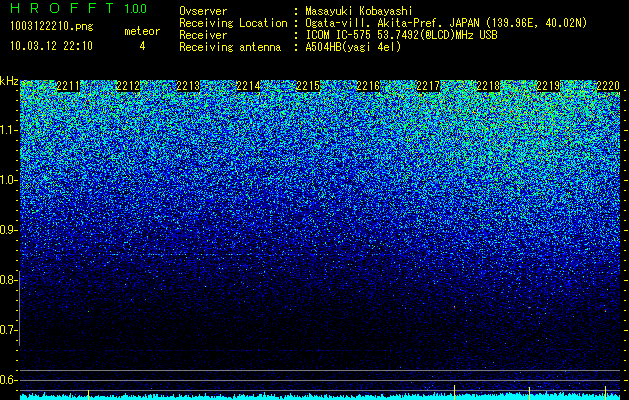Image resolution: width=629 pixels, height=400 pixels.
Task: Click the yellow meteor tick below 2212
Action: pos(88,394)
